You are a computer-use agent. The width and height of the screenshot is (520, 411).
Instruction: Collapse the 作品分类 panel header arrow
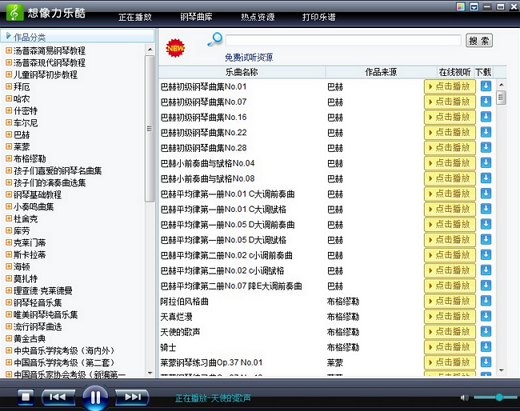pyautogui.click(x=8, y=36)
